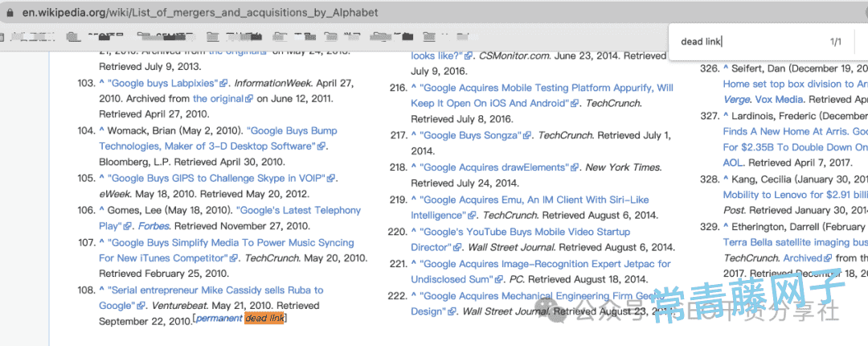Click the 'permanent' word of dead link tag

219,319
